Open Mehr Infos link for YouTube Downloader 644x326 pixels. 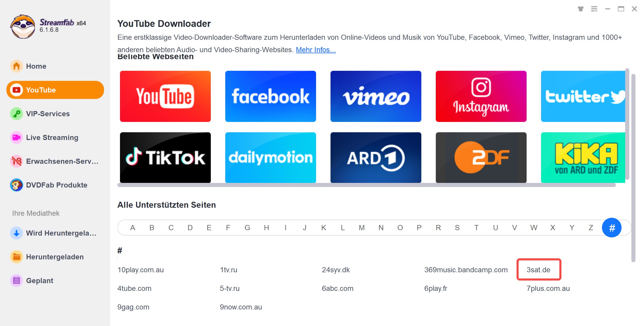[315, 50]
